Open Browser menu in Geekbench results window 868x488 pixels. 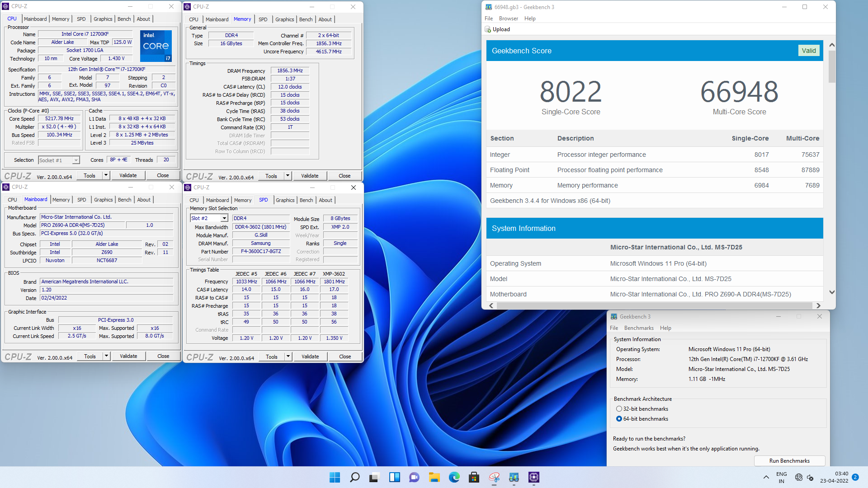508,19
